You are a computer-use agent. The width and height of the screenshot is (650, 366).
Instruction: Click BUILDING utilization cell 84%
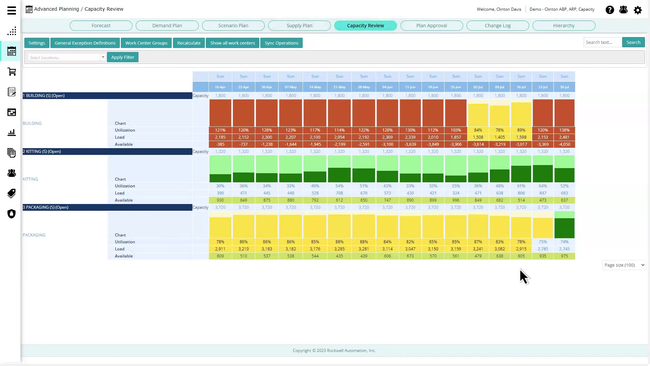(x=478, y=130)
